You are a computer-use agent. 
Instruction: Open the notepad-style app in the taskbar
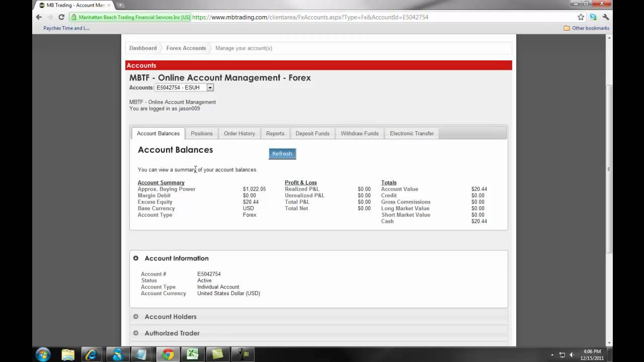[x=142, y=354]
